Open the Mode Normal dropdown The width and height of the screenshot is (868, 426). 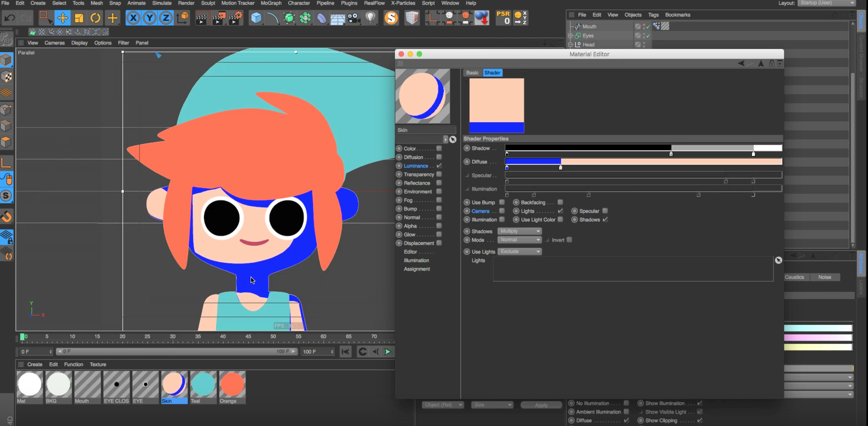click(x=519, y=240)
